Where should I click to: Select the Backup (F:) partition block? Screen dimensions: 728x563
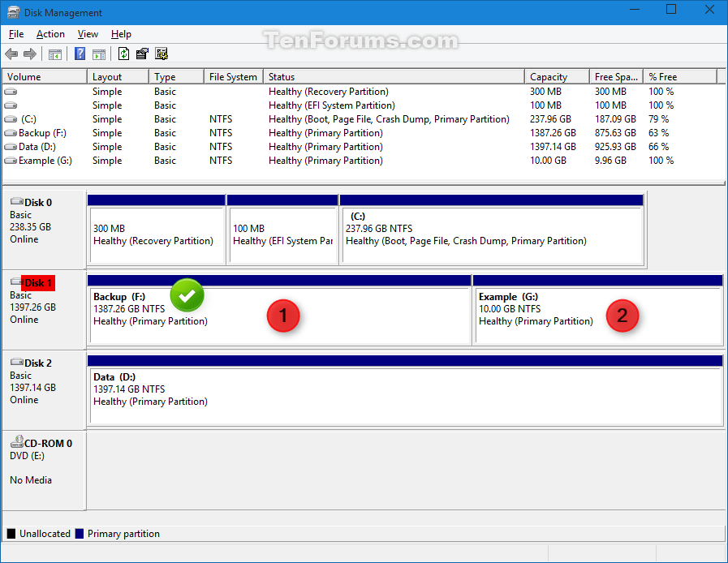[276, 311]
